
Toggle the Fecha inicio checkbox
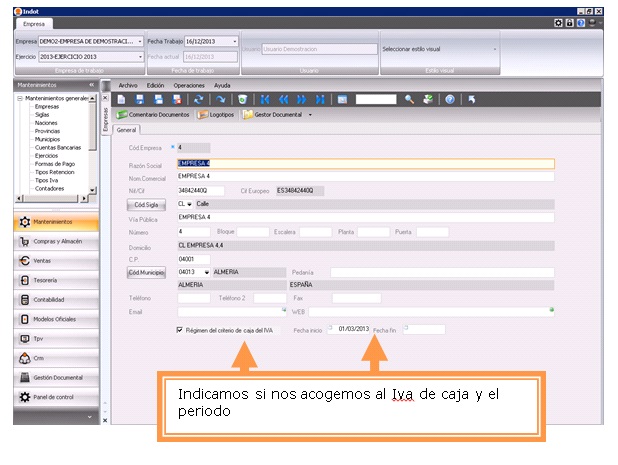(331, 329)
